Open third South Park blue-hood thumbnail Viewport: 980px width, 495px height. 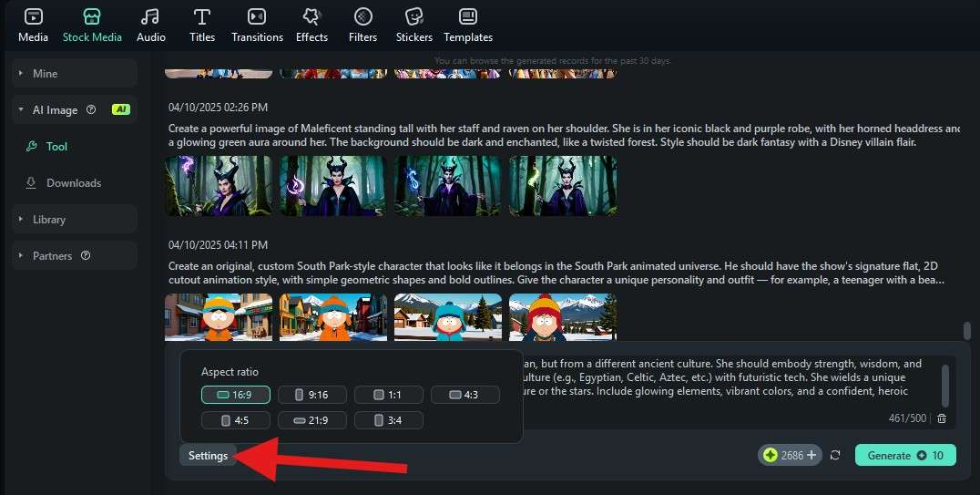pyautogui.click(x=448, y=317)
